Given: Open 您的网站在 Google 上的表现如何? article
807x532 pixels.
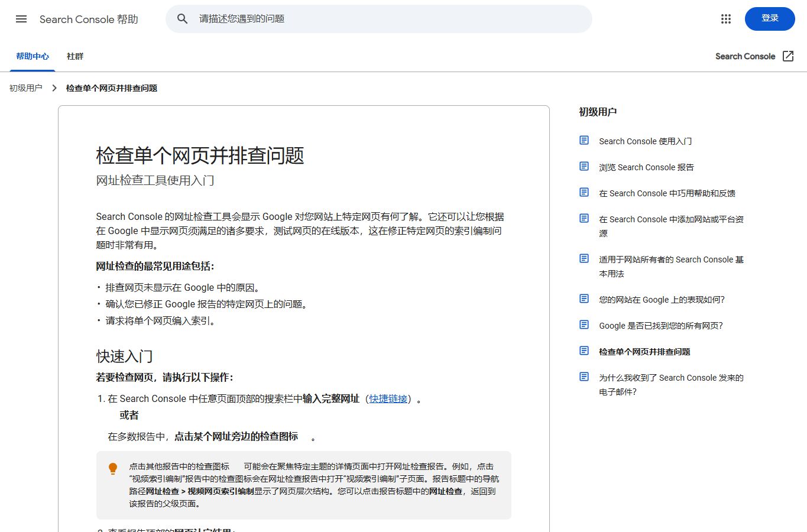Looking at the screenshot, I should [662, 300].
